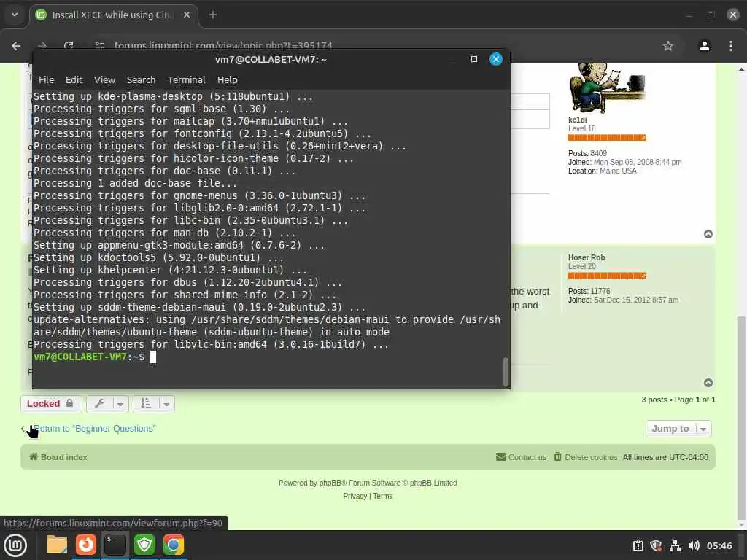Select the Terminal icon in the taskbar
The width and height of the screenshot is (747, 560).
[115, 545]
